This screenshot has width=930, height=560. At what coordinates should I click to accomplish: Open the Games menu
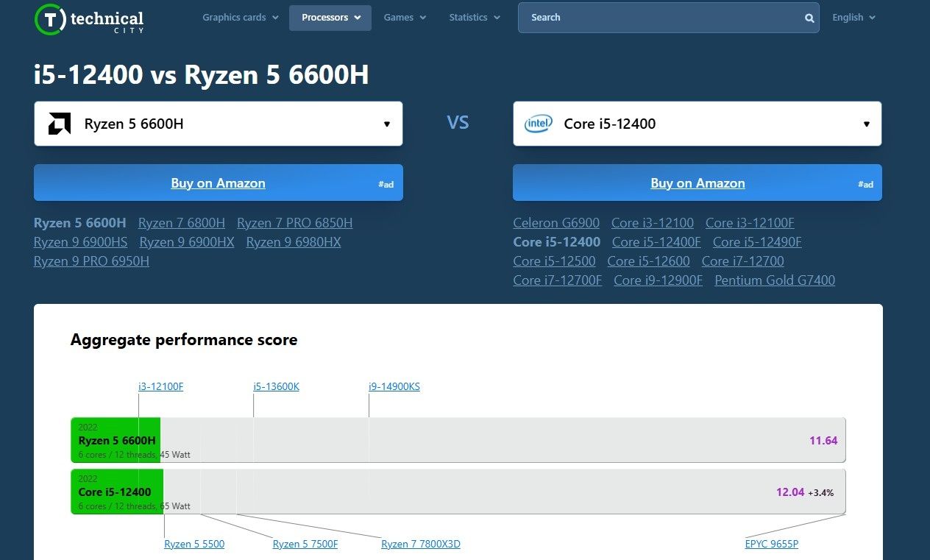(405, 18)
